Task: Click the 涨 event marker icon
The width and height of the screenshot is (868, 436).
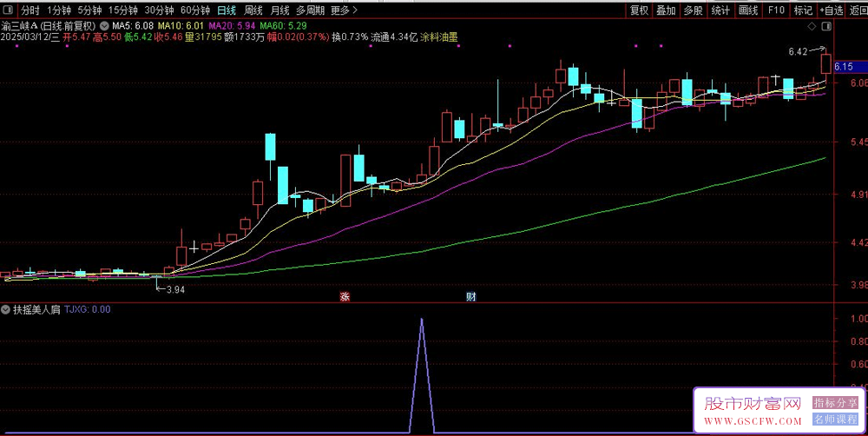Action: [x=344, y=297]
